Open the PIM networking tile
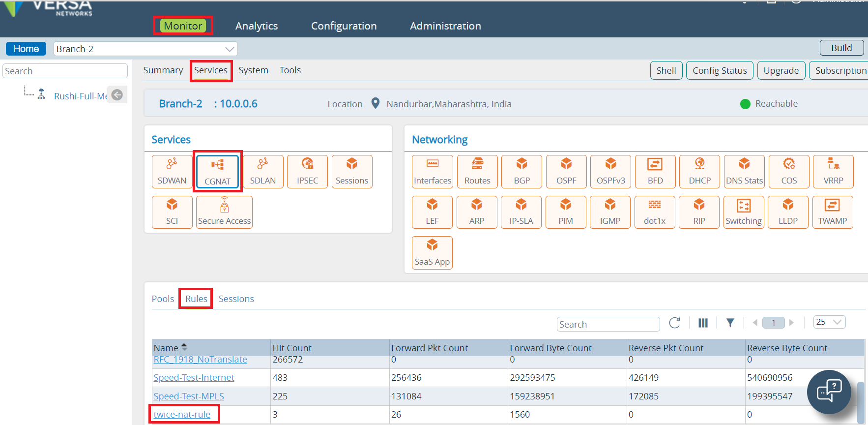Viewport: 868px width, 425px height. (x=566, y=212)
